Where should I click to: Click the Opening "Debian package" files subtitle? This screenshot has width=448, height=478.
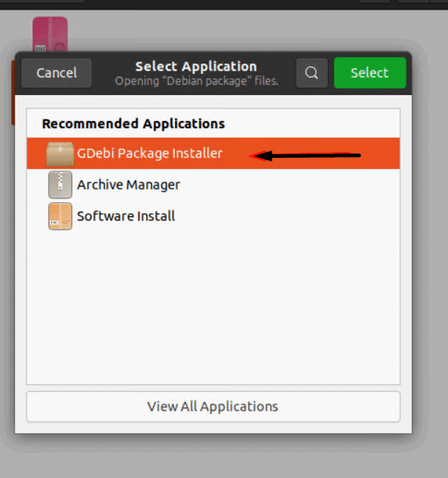point(197,81)
